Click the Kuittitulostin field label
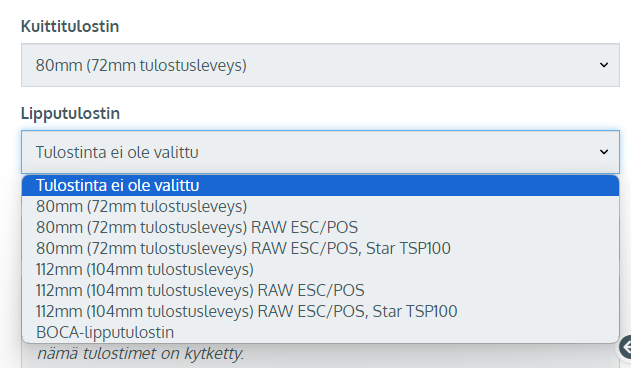Viewport: 631px width, 368px height. tap(70, 26)
